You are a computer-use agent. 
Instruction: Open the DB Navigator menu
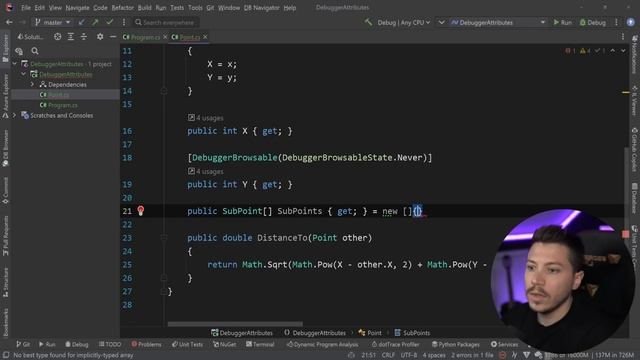tap(261, 8)
